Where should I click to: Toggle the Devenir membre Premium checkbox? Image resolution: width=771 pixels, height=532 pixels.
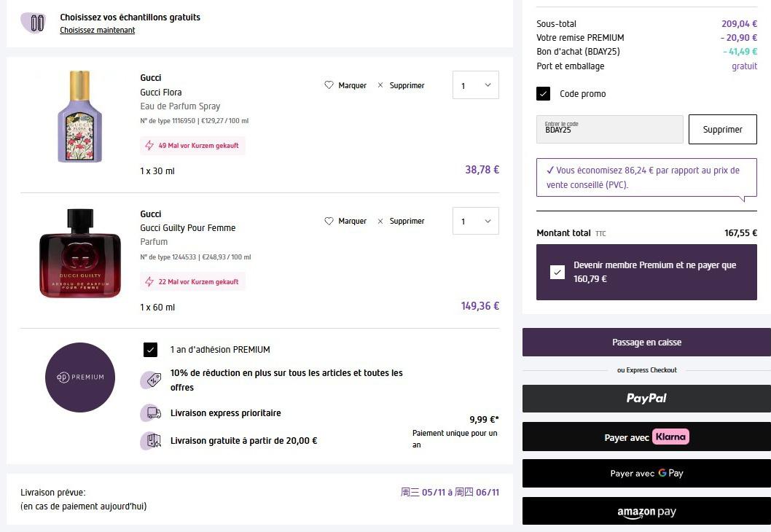pos(557,272)
